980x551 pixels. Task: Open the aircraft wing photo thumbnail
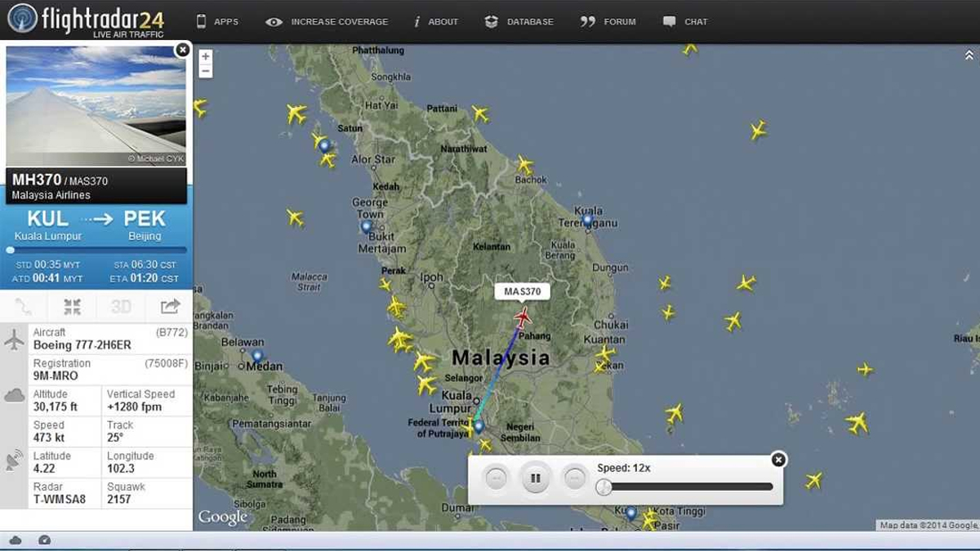pyautogui.click(x=96, y=106)
